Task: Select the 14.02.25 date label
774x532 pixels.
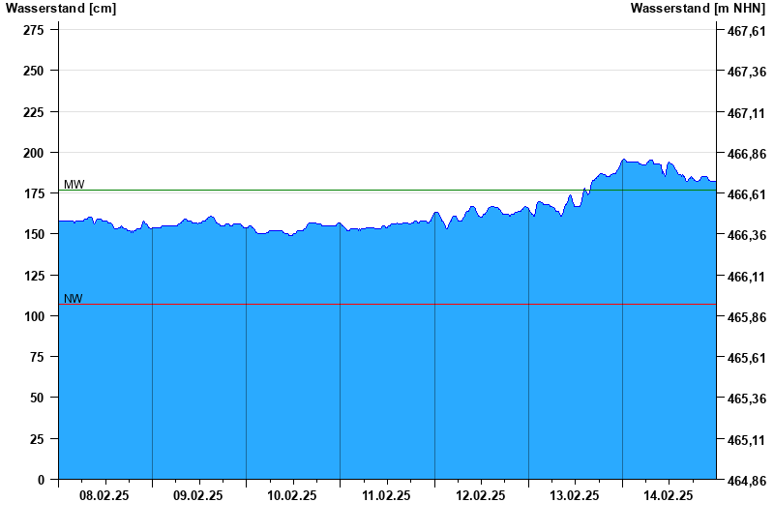Action: point(669,496)
